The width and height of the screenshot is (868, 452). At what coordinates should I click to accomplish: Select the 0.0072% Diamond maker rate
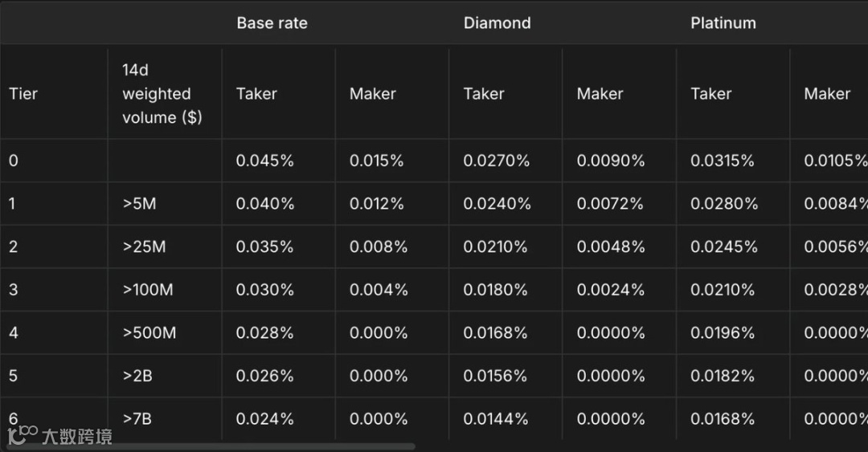coord(611,204)
